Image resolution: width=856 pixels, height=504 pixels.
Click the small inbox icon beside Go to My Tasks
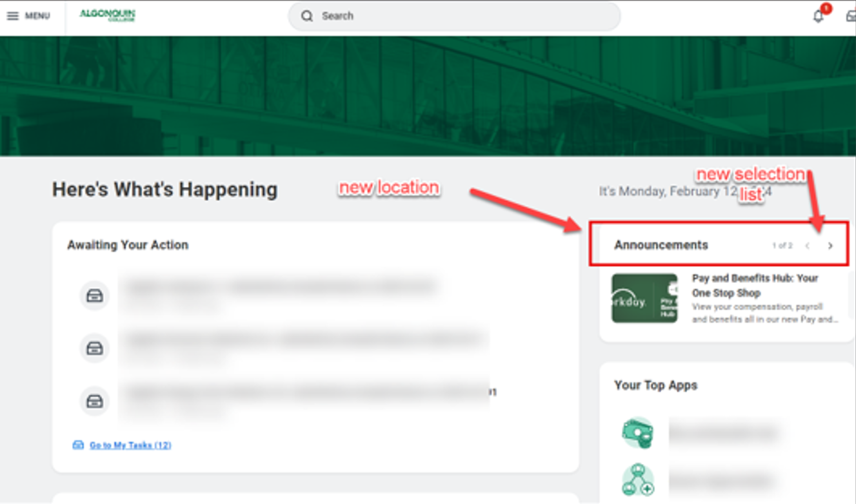[x=78, y=445]
